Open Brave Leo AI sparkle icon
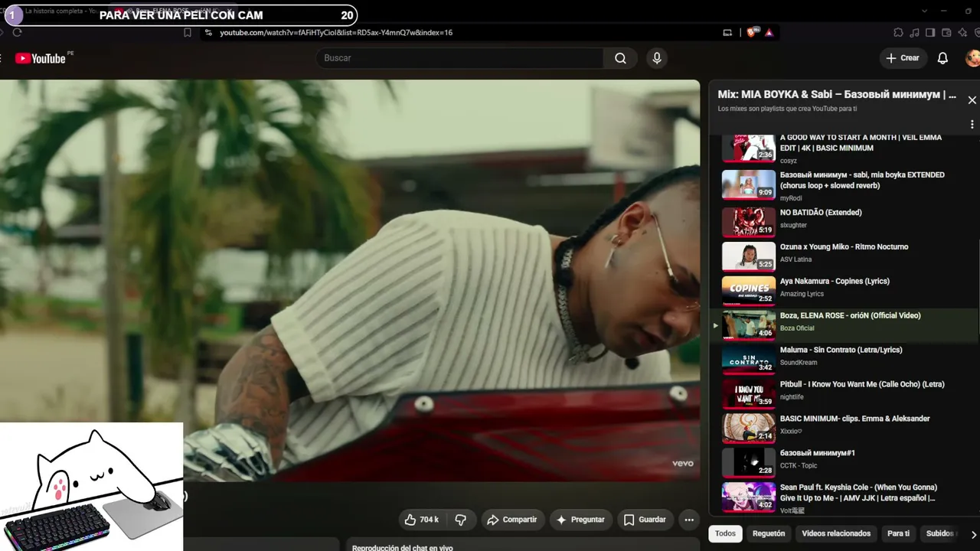This screenshot has width=980, height=551. 962,32
